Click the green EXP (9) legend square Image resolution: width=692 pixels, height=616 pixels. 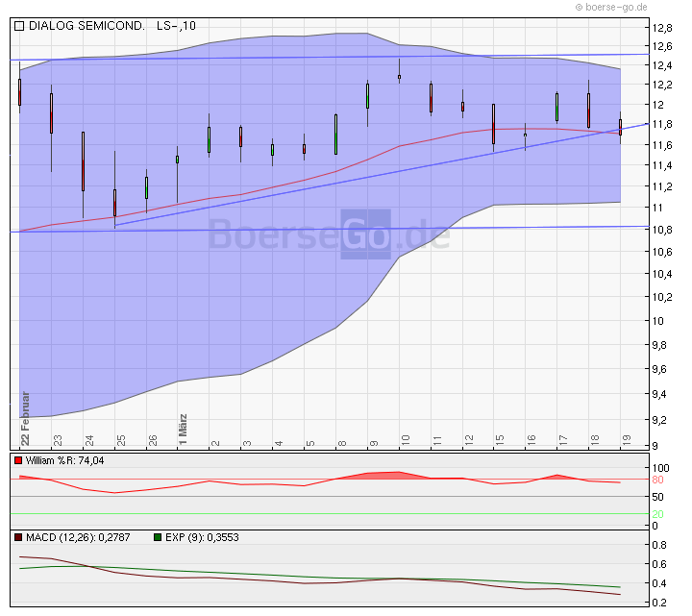click(x=158, y=537)
